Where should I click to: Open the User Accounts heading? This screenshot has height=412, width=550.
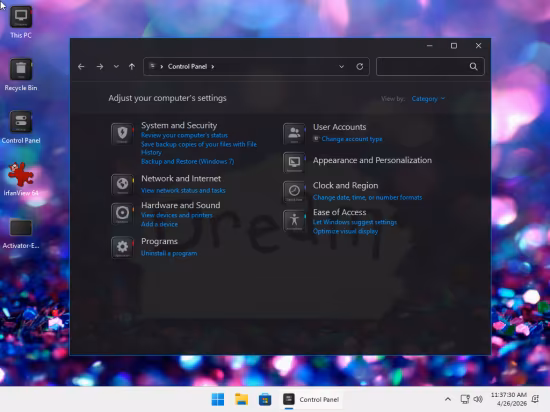click(340, 127)
